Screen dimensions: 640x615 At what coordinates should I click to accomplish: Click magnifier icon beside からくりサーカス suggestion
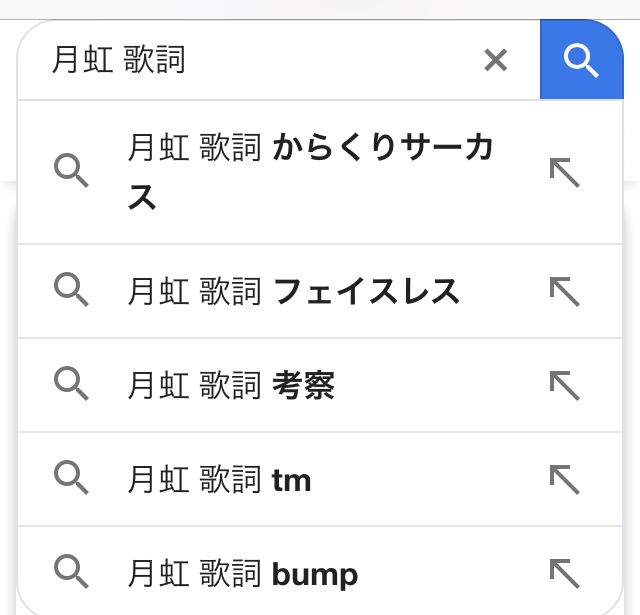[x=71, y=172]
